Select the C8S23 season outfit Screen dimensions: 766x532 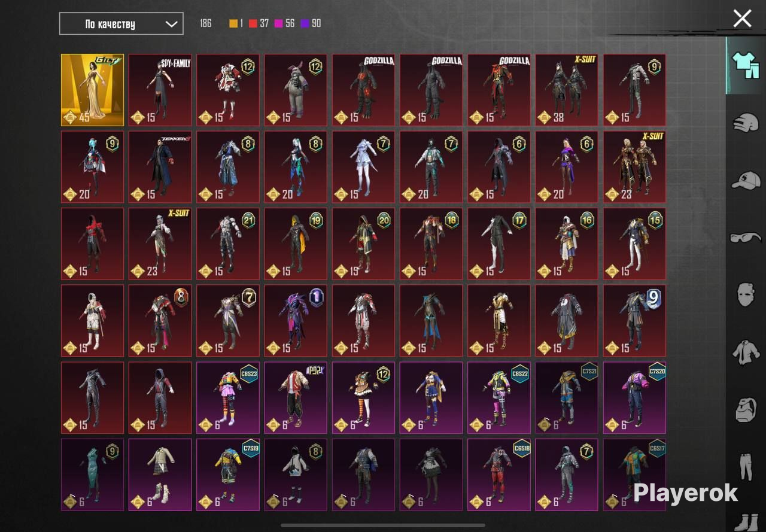coord(228,397)
